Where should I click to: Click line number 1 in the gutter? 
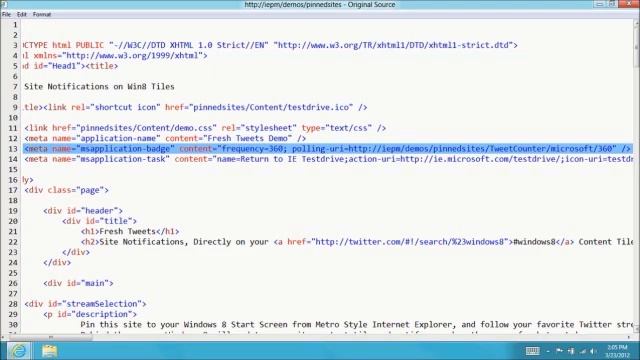15,24
